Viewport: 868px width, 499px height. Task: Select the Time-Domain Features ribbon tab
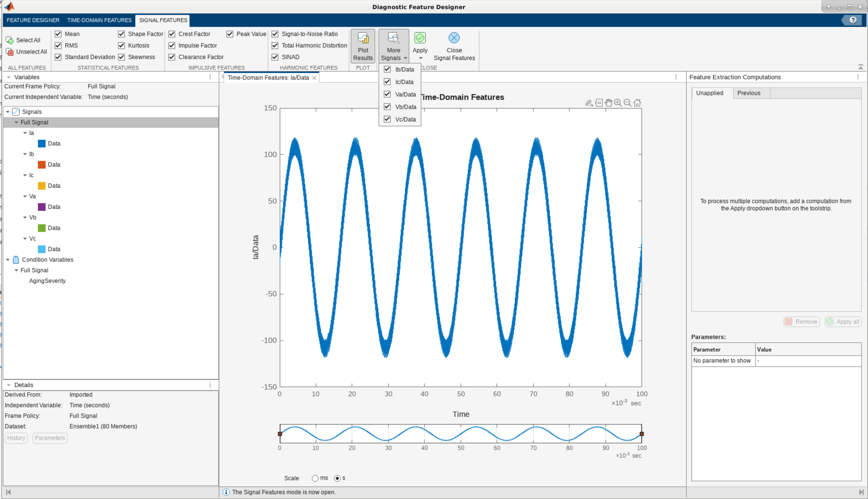[99, 20]
